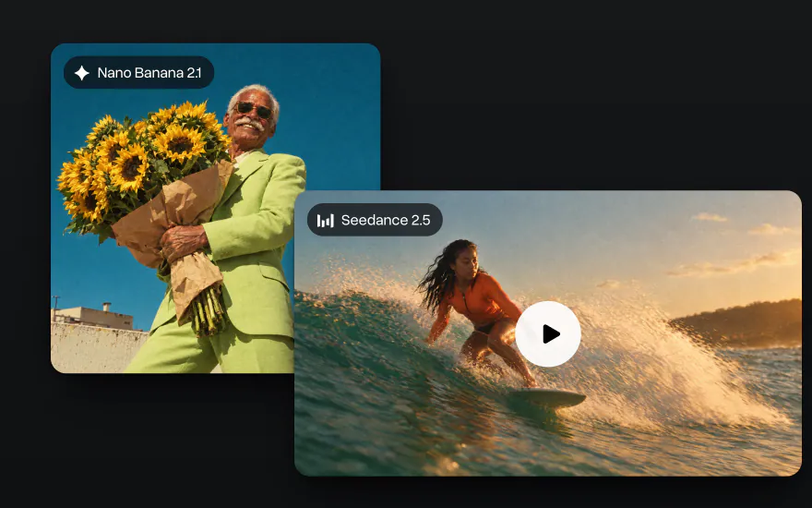Click the Nano Banana 2.1 label badge
The width and height of the screenshot is (812, 508).
pyautogui.click(x=138, y=73)
